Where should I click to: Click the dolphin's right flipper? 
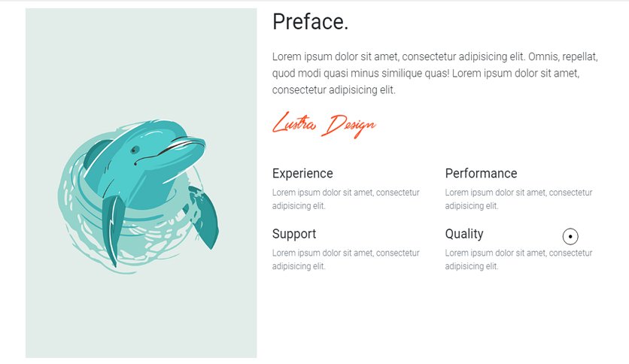click(x=204, y=217)
